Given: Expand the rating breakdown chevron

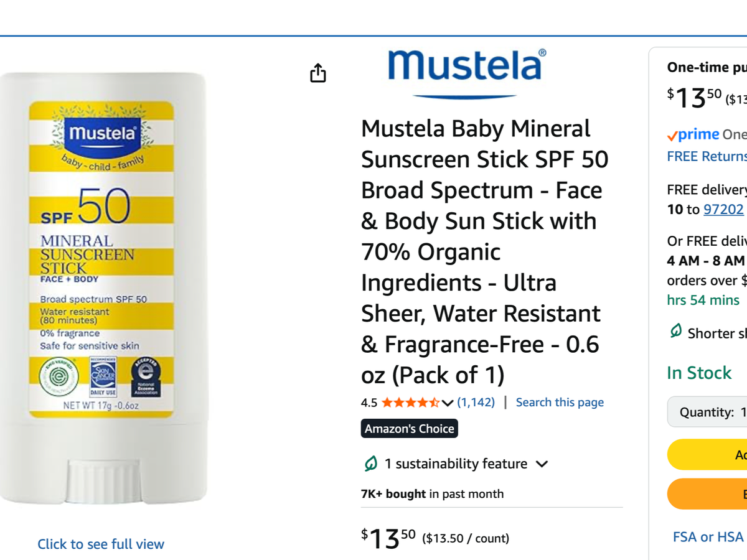Looking at the screenshot, I should click(x=448, y=403).
